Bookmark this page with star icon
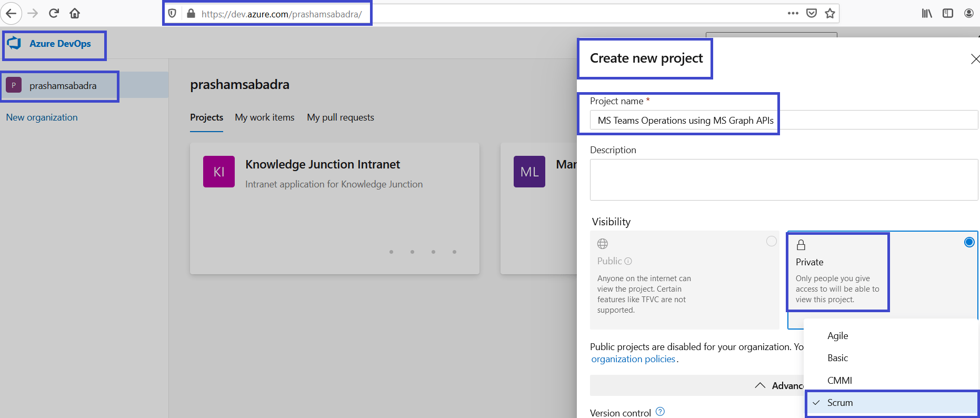Viewport: 980px width, 418px height. [x=830, y=13]
